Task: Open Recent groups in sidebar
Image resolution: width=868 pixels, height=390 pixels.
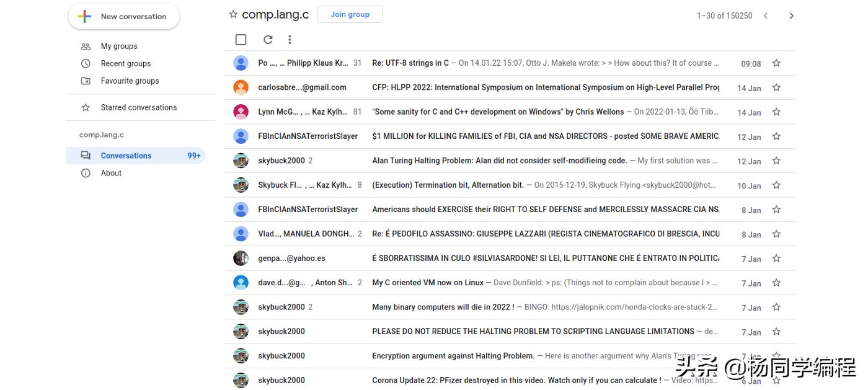Action: point(125,63)
